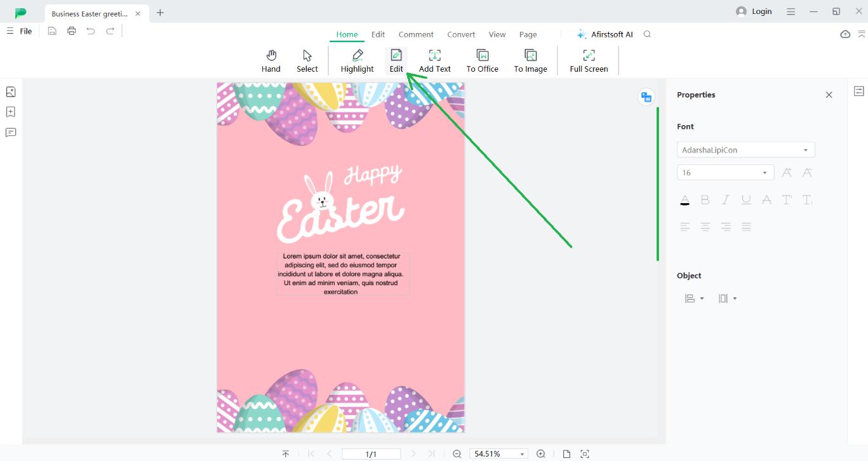Choose the Select cursor tool
Image resolution: width=868 pixels, height=461 pixels.
point(307,61)
